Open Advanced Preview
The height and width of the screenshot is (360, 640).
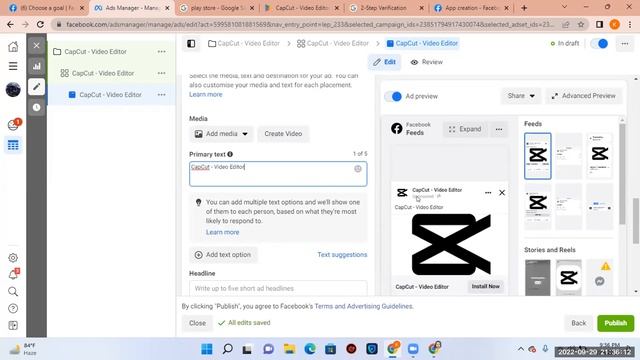click(583, 96)
